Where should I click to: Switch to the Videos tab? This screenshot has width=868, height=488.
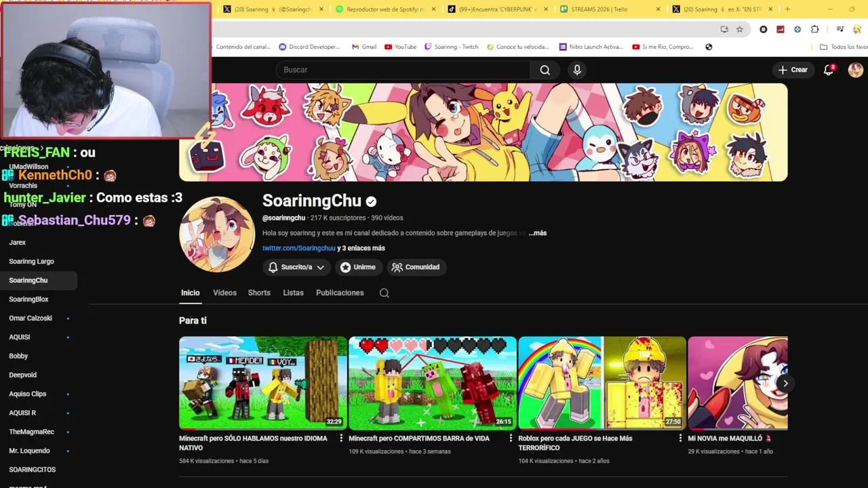click(x=224, y=293)
